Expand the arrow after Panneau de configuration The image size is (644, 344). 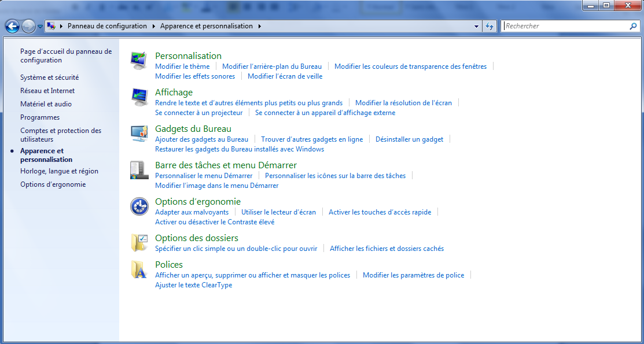coord(154,26)
